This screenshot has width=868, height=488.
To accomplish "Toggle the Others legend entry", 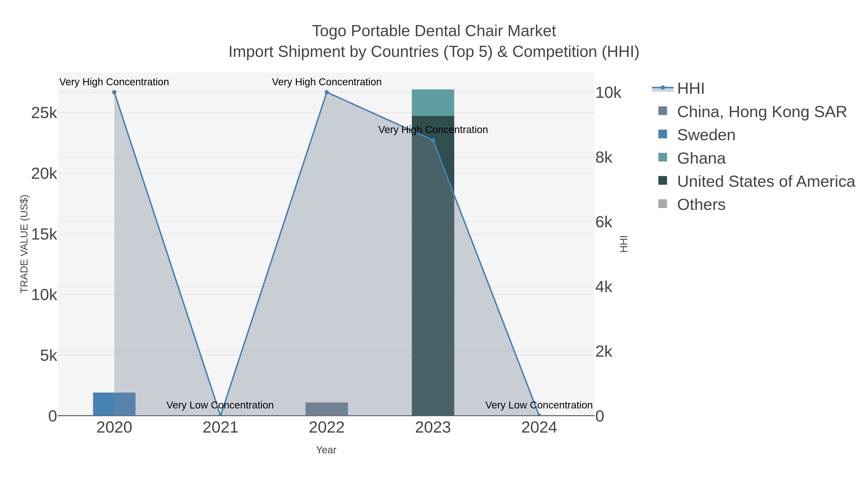I will tap(692, 204).
